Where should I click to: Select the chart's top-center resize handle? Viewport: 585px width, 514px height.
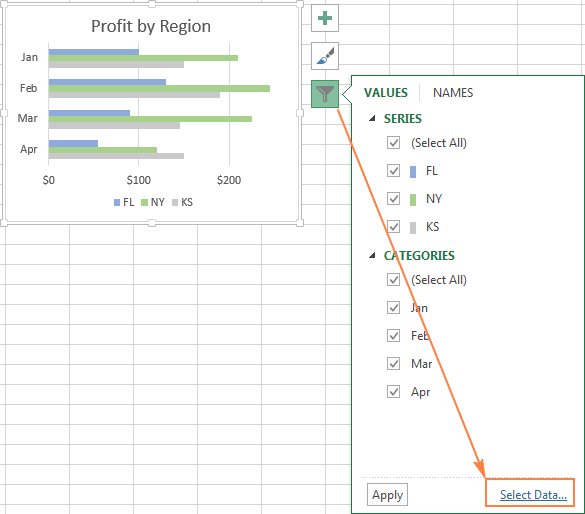pos(152,4)
